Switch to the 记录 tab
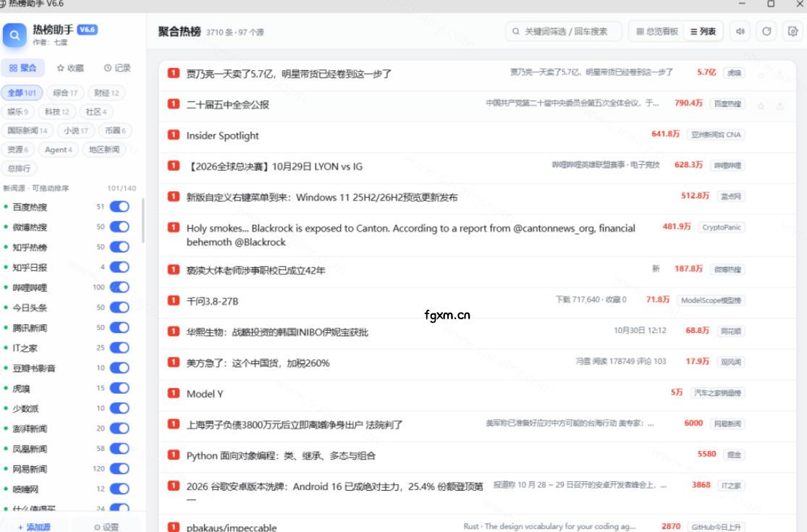This screenshot has height=532, width=807. [x=117, y=68]
